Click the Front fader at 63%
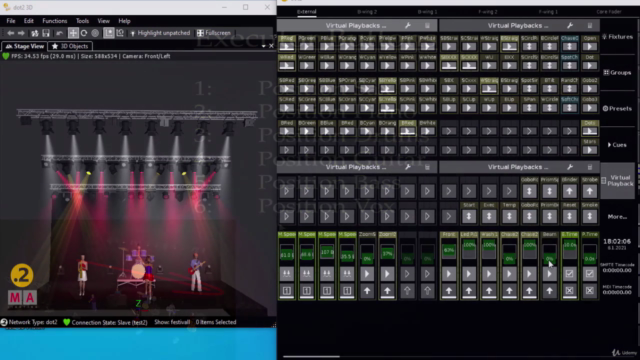The height and width of the screenshot is (360, 640). pos(449,251)
